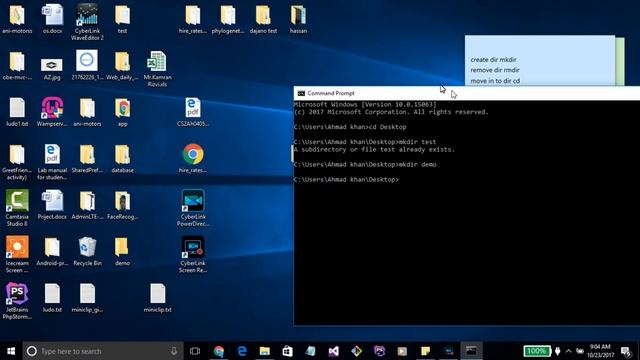Open the Windows Start menu
This screenshot has width=640, height=360.
pyautogui.click(x=11, y=351)
